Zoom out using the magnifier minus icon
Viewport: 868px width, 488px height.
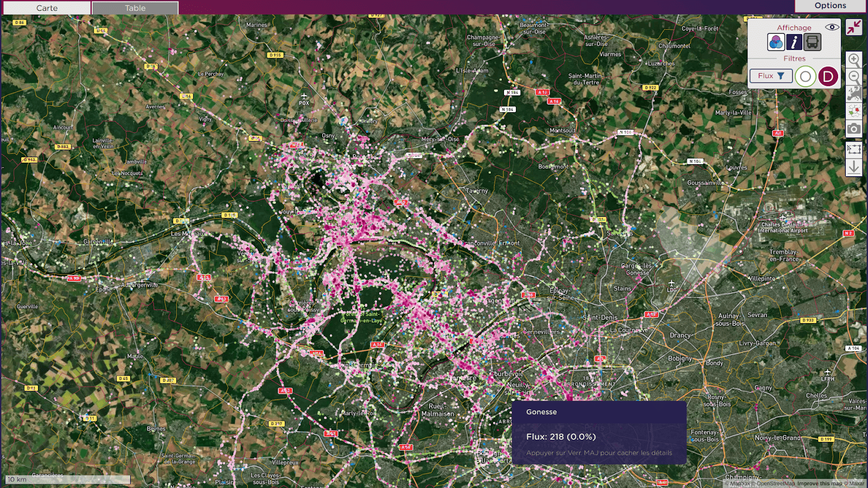click(854, 76)
